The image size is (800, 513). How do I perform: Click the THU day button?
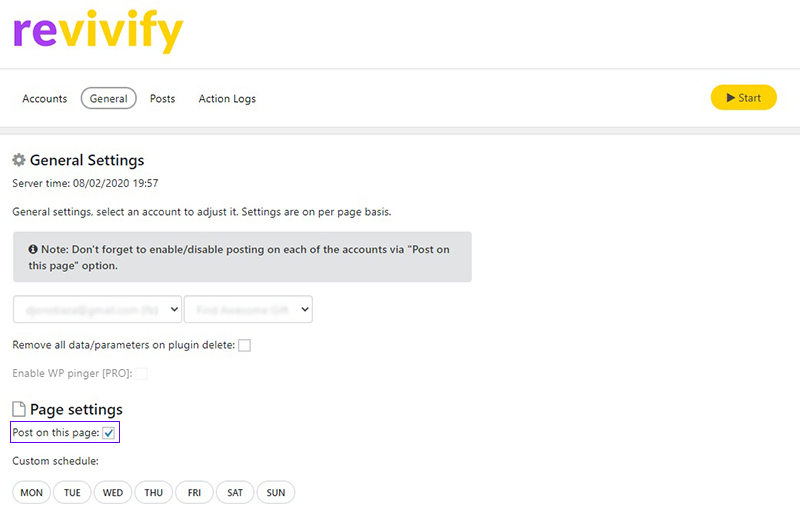tap(154, 493)
